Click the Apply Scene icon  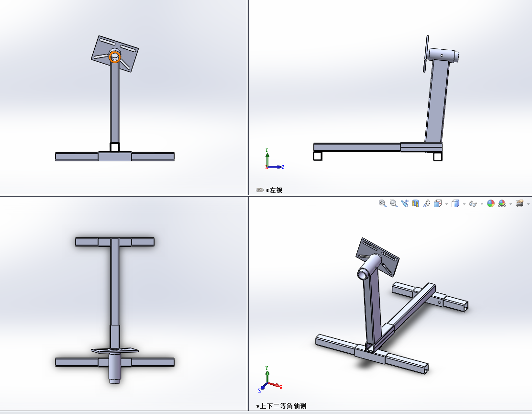point(502,203)
